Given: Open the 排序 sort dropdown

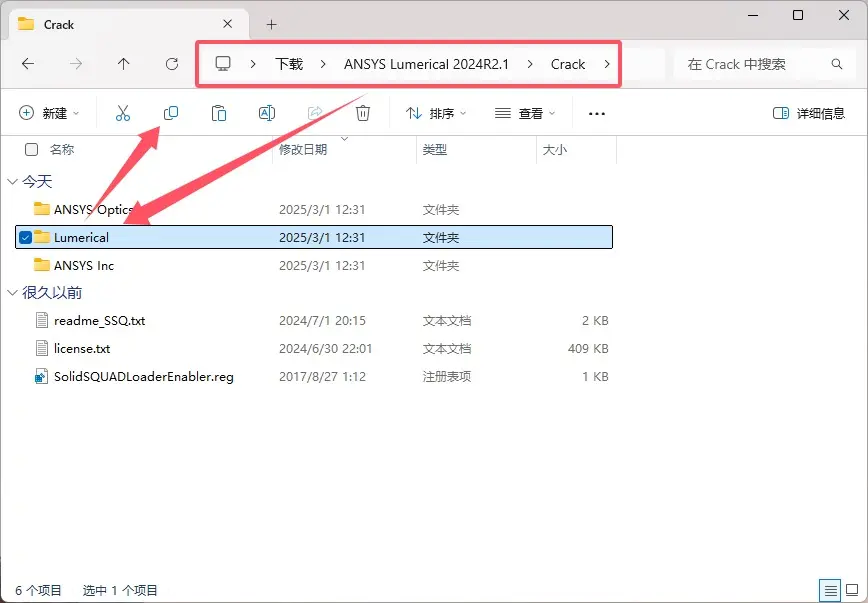Looking at the screenshot, I should (x=436, y=114).
